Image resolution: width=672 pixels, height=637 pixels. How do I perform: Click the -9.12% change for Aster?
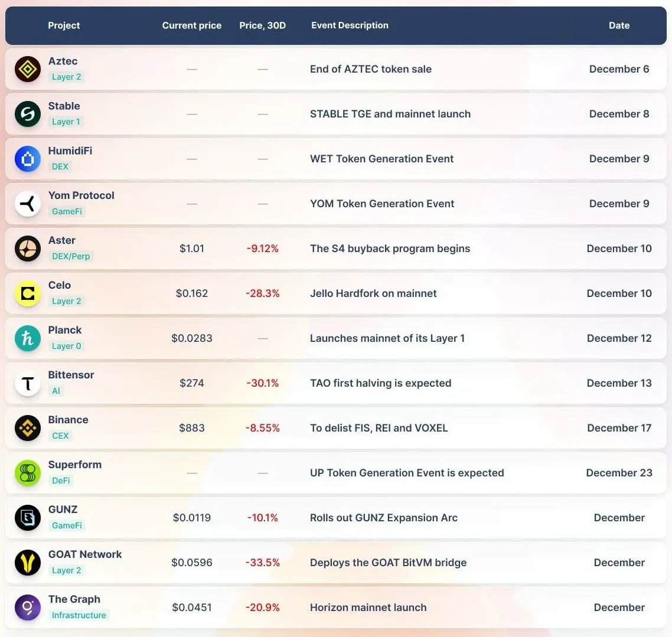262,249
